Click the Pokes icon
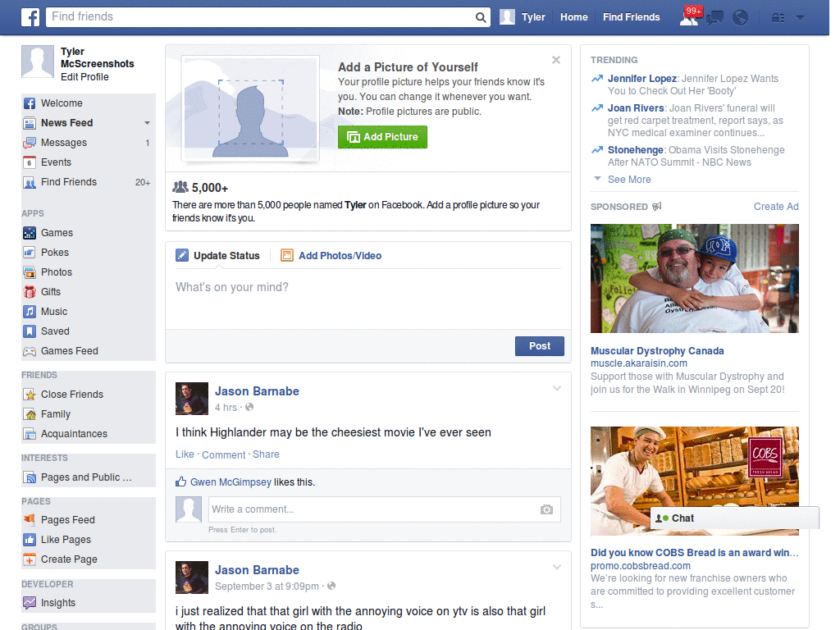840x630 pixels. pyautogui.click(x=30, y=253)
